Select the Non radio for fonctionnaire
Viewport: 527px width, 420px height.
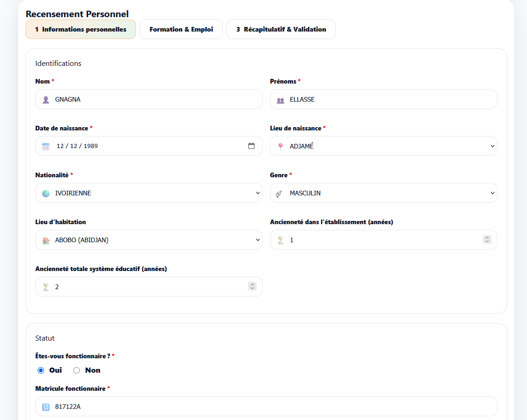[77, 370]
